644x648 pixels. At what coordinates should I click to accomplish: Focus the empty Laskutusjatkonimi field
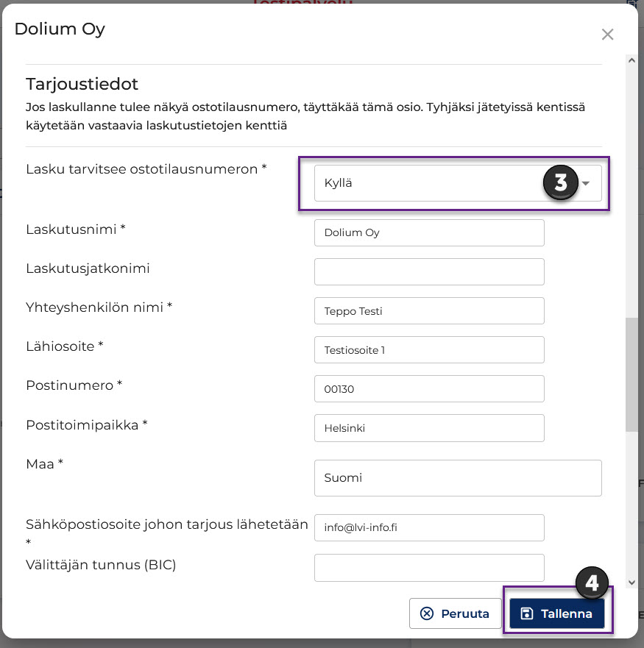(x=429, y=271)
